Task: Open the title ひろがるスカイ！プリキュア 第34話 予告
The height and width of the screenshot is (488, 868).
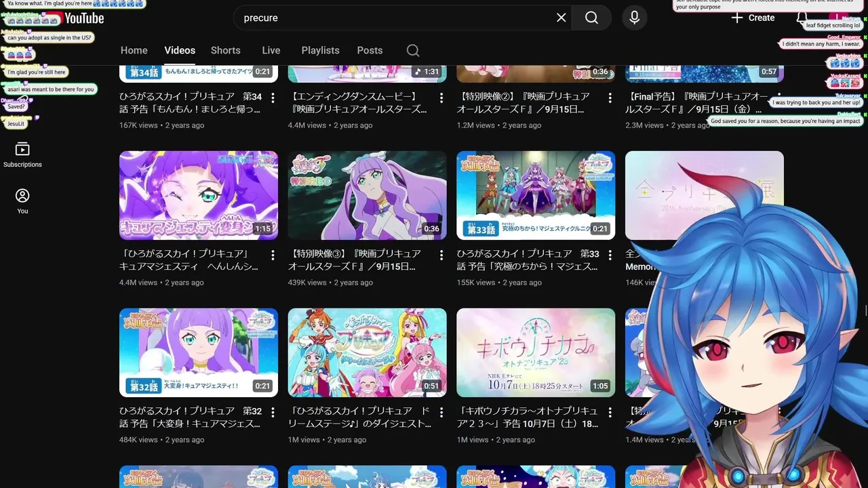Action: coord(191,103)
